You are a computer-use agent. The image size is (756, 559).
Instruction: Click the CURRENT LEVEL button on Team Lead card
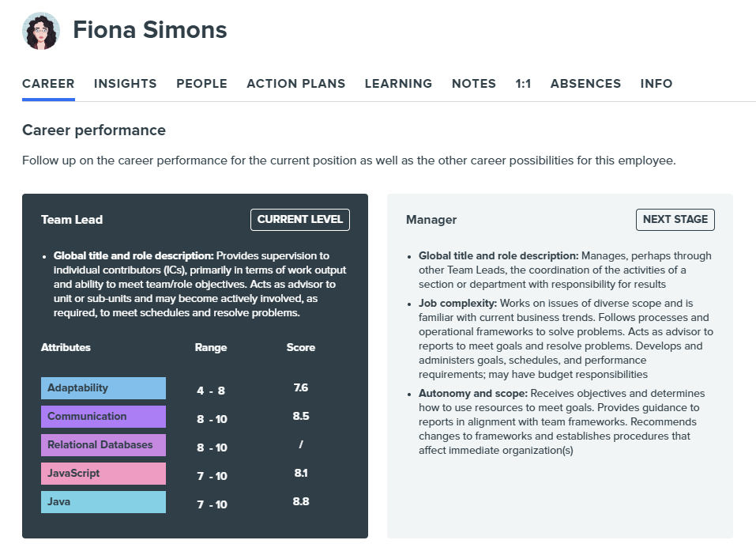(299, 220)
